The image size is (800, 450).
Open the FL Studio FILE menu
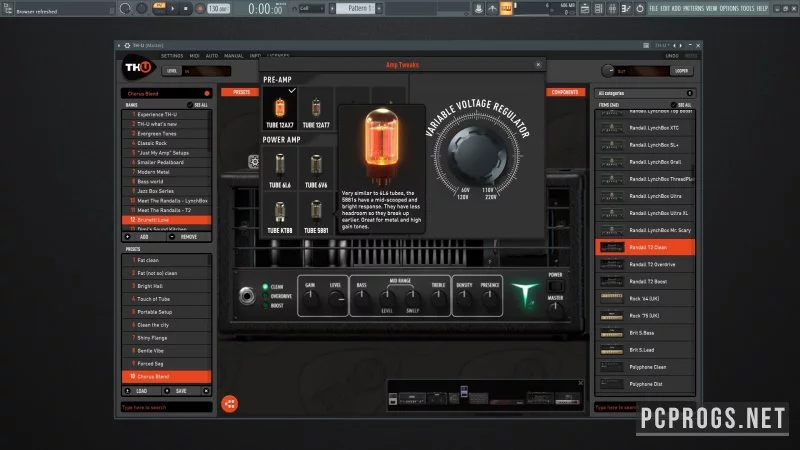[654, 9]
